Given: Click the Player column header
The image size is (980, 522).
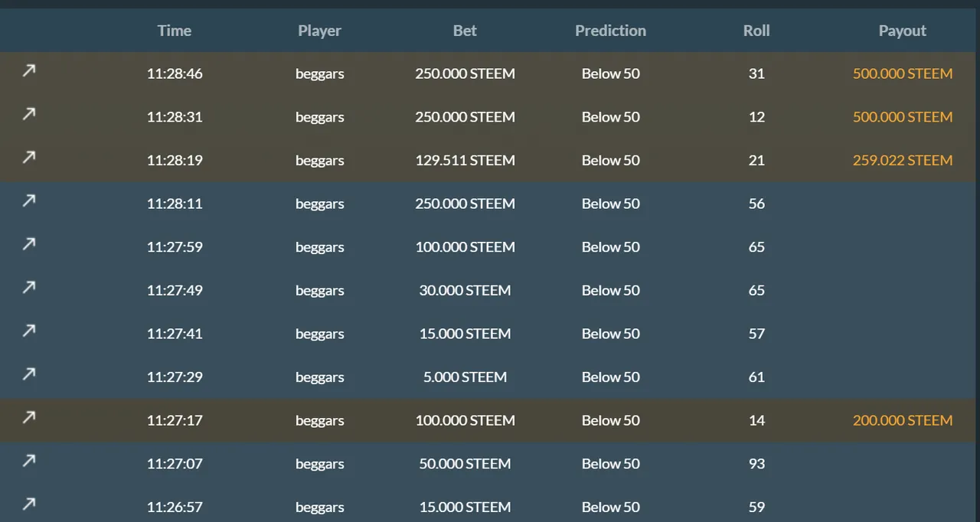Looking at the screenshot, I should 319,31.
